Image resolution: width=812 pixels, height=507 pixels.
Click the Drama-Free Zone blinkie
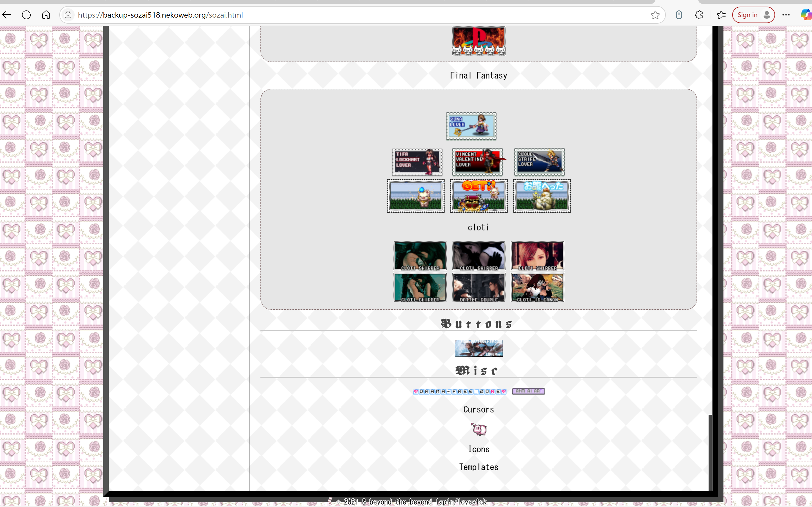[x=460, y=391]
